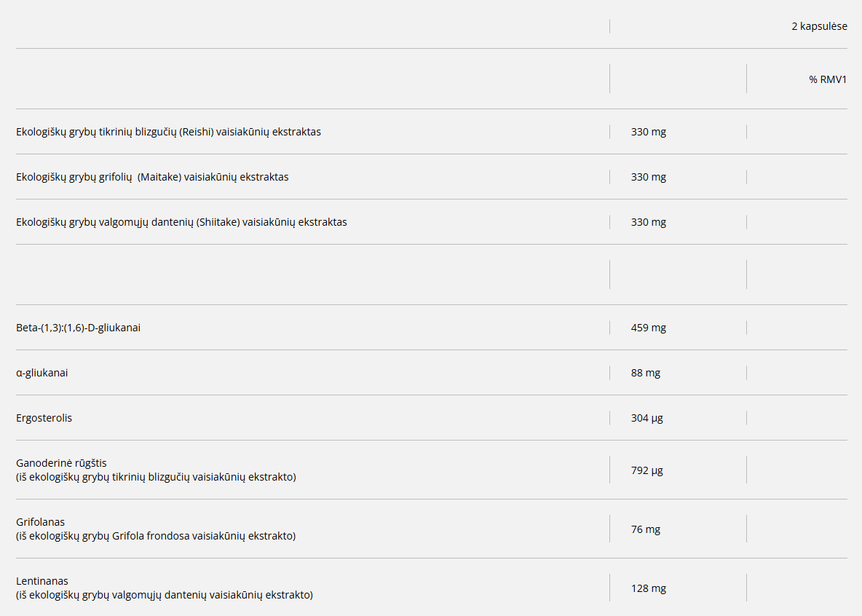Select the 330 mg value for Shiitake
Screen dimensions: 862x616
coord(648,222)
